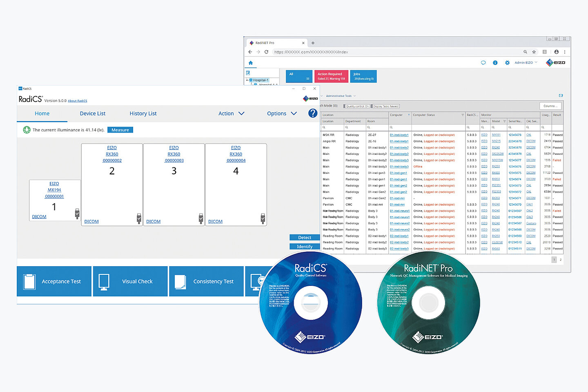Sort by the Computer column arrow
The height and width of the screenshot is (392, 588).
409,115
